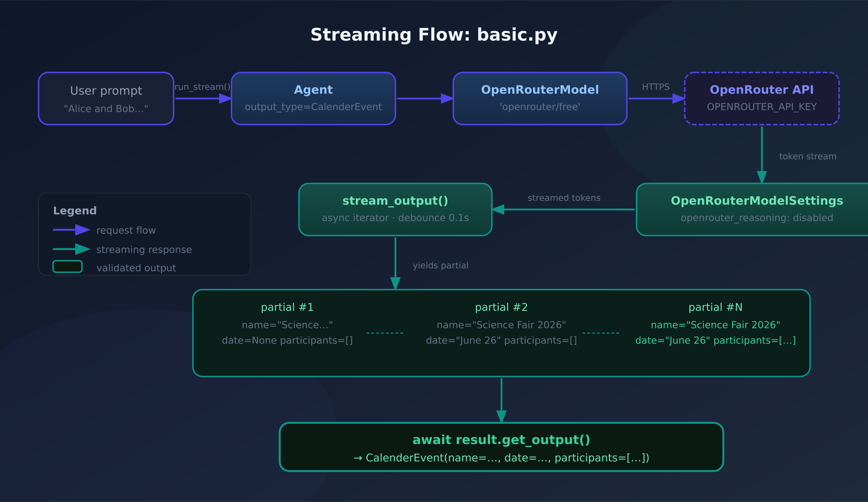
Task: Select the User prompt node
Action: pyautogui.click(x=106, y=98)
